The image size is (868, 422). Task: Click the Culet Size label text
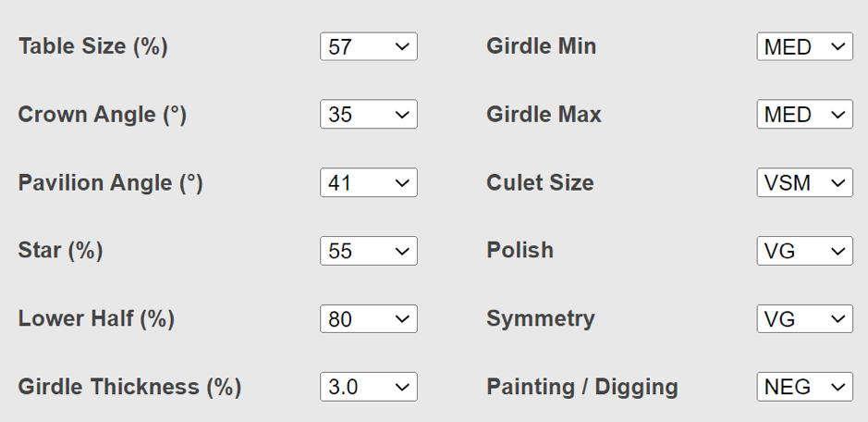point(540,182)
